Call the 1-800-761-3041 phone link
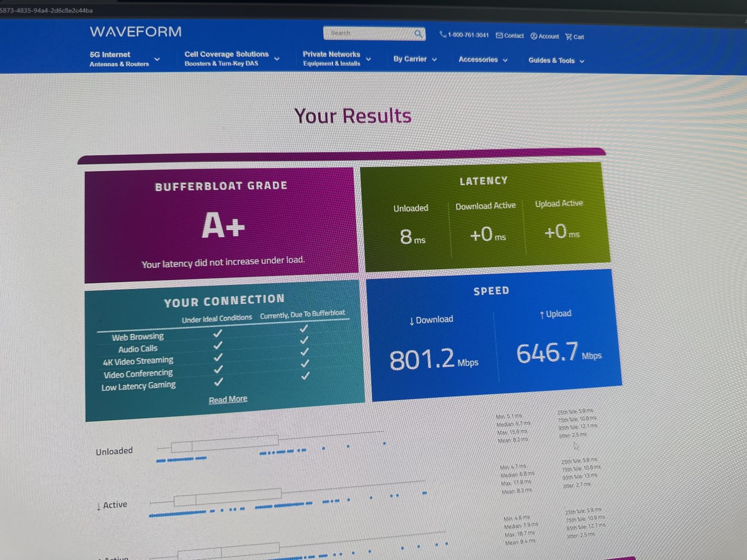The width and height of the screenshot is (747, 560). click(x=468, y=35)
